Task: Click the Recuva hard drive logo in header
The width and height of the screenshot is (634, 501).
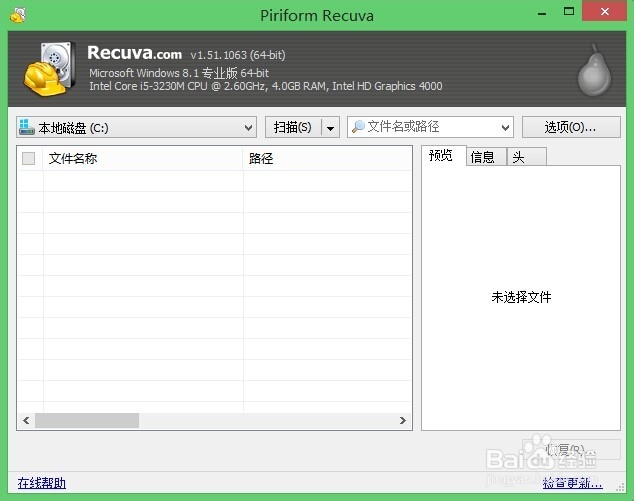Action: click(x=50, y=69)
